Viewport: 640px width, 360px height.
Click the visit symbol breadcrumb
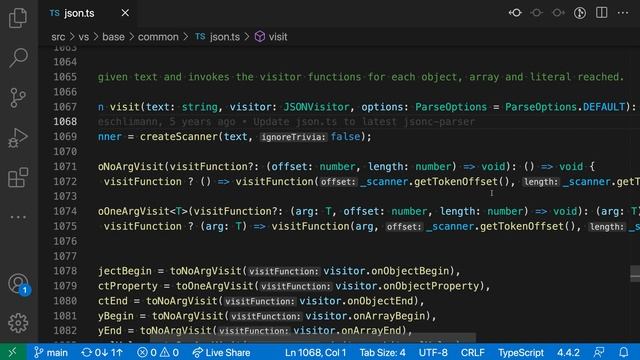271,37
